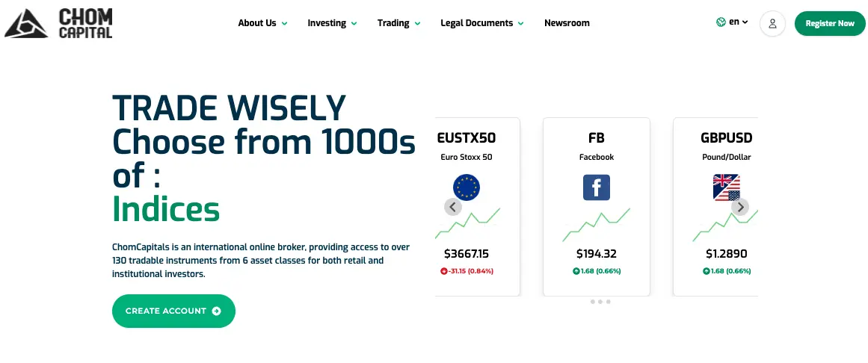Go to the Newsroom page
The width and height of the screenshot is (868, 363).
tap(567, 23)
